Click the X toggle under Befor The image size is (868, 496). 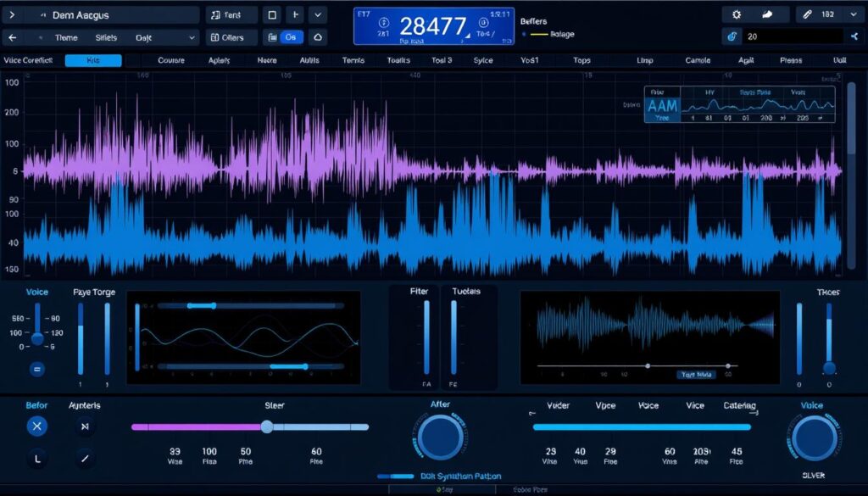click(x=36, y=426)
